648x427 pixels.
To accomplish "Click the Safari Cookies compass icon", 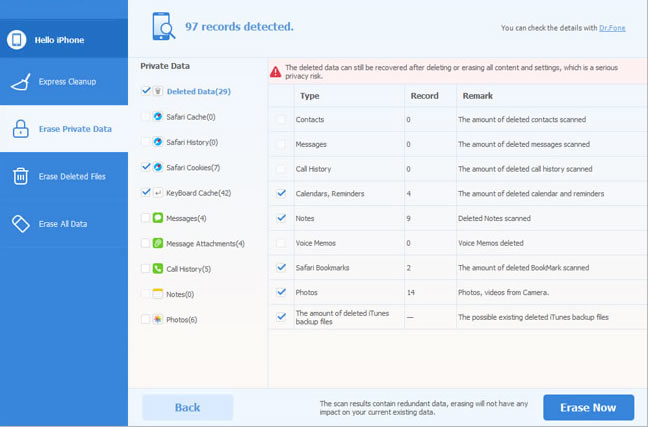I will point(158,167).
